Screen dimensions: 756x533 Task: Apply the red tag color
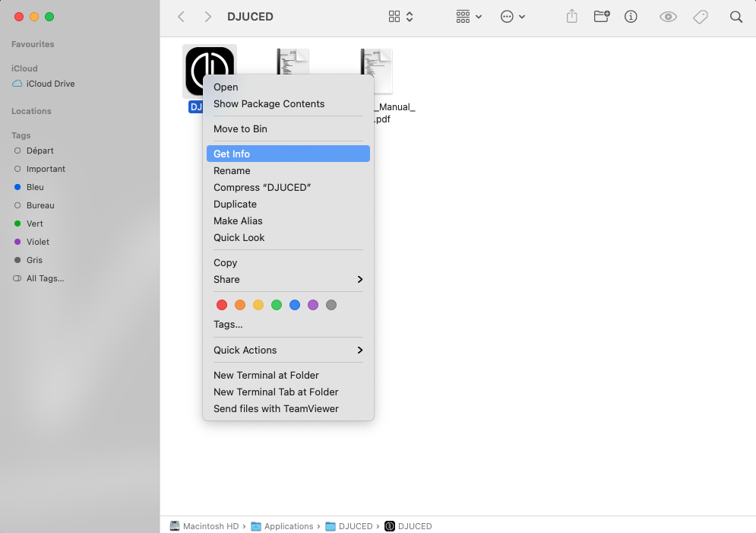[x=222, y=305]
